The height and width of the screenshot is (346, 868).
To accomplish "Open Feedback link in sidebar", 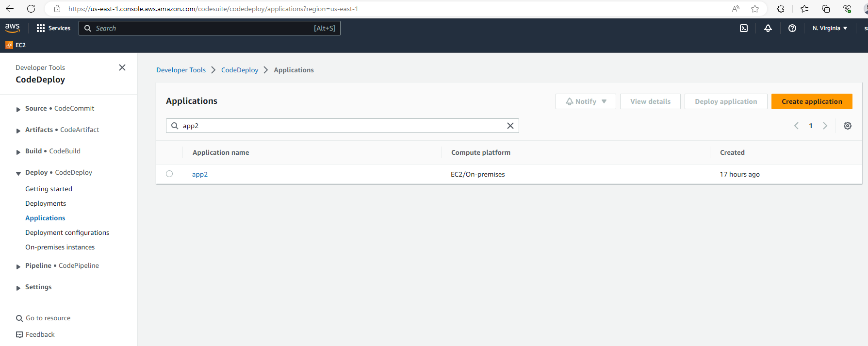I will [40, 334].
